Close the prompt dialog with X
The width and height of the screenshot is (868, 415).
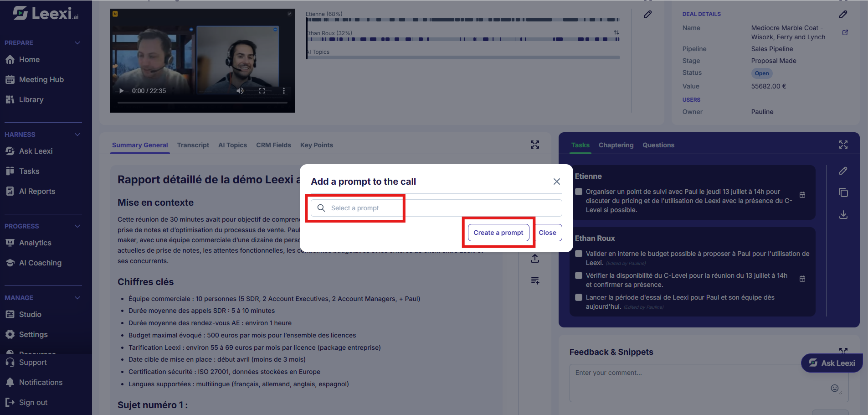coord(557,182)
